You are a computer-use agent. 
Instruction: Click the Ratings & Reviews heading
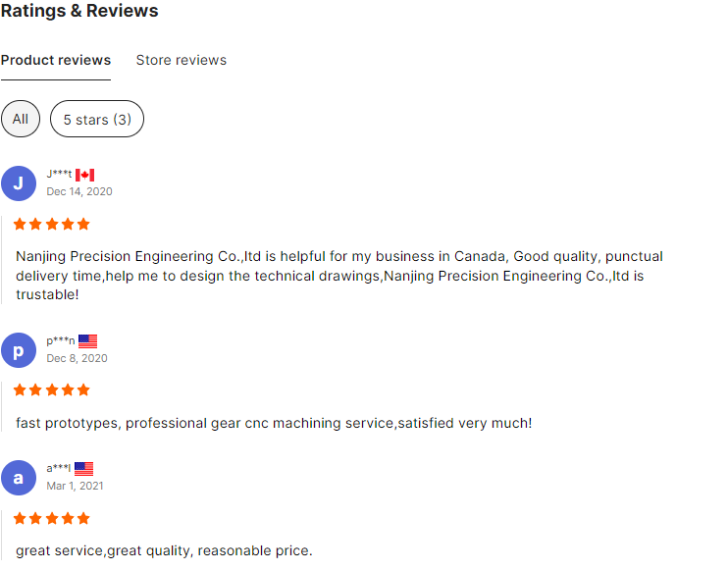pos(79,11)
